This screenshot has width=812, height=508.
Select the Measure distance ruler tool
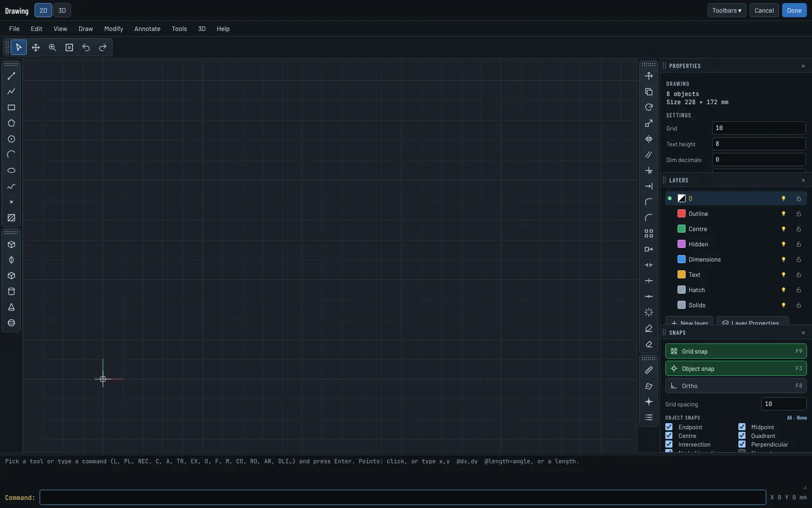tap(649, 370)
